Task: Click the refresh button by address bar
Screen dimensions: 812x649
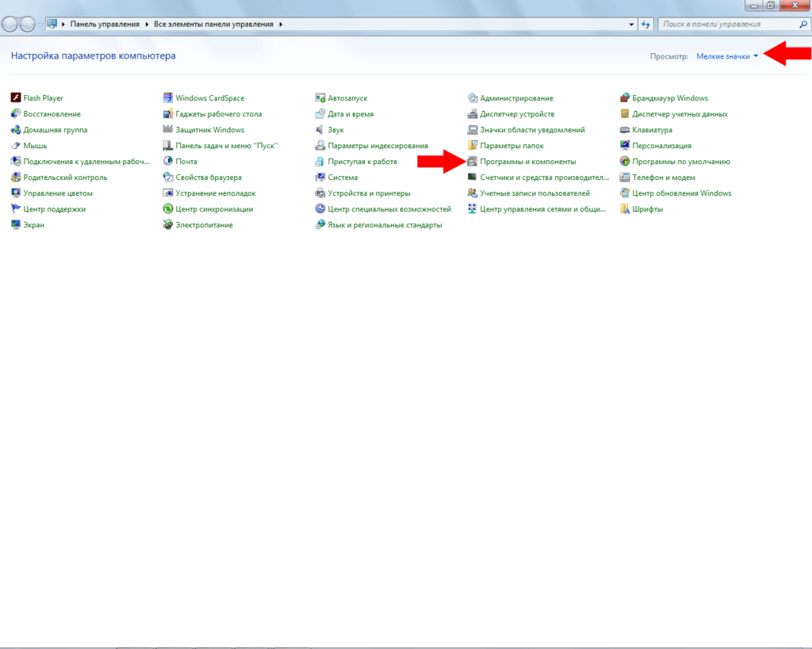Action: pos(645,24)
